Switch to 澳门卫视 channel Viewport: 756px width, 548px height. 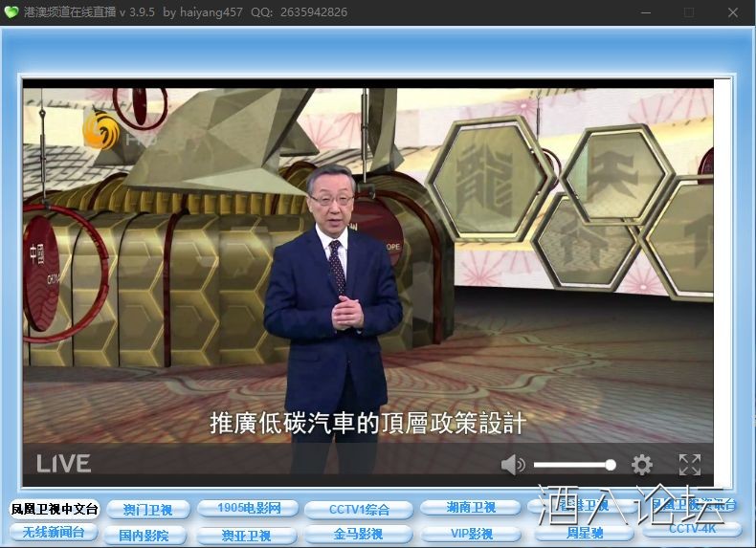147,510
